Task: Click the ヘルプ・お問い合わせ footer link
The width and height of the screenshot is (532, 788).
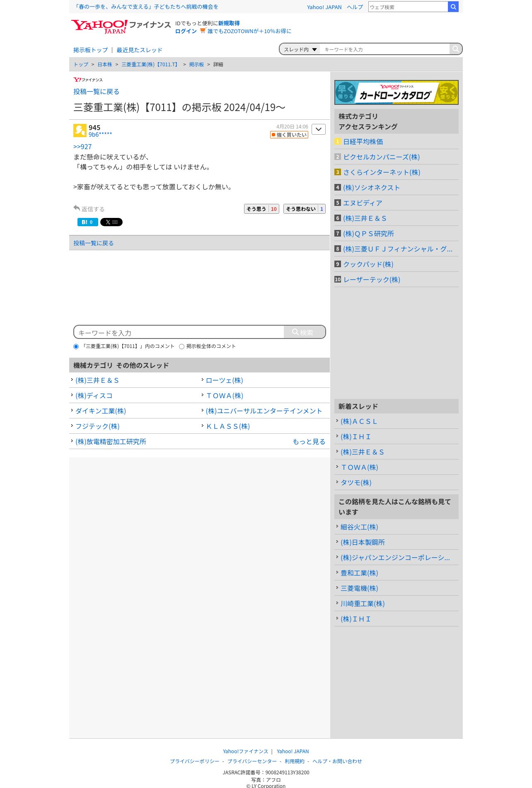Action: 337,761
